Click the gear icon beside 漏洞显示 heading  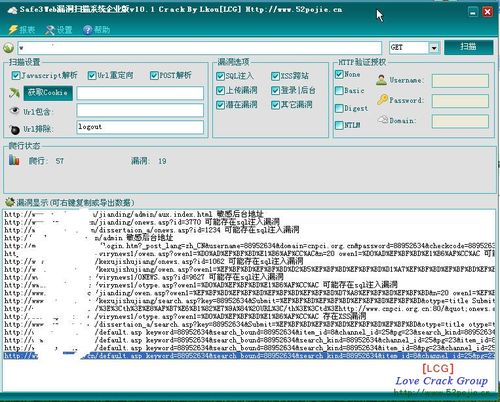click(x=9, y=202)
